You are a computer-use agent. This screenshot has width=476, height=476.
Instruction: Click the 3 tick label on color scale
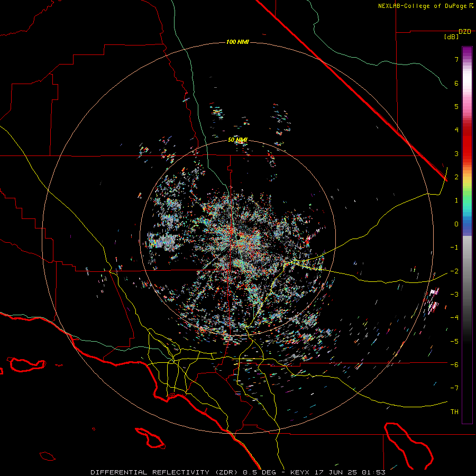pos(456,153)
